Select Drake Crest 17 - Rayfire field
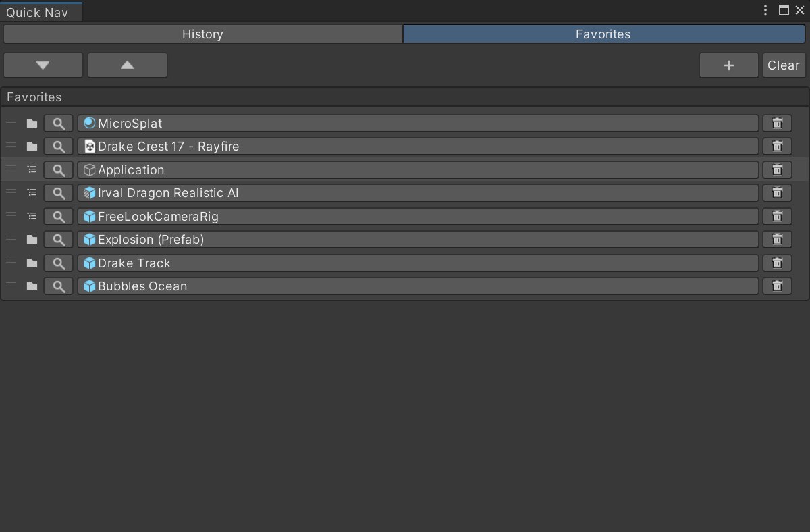Viewport: 810px width, 532px height. point(418,147)
